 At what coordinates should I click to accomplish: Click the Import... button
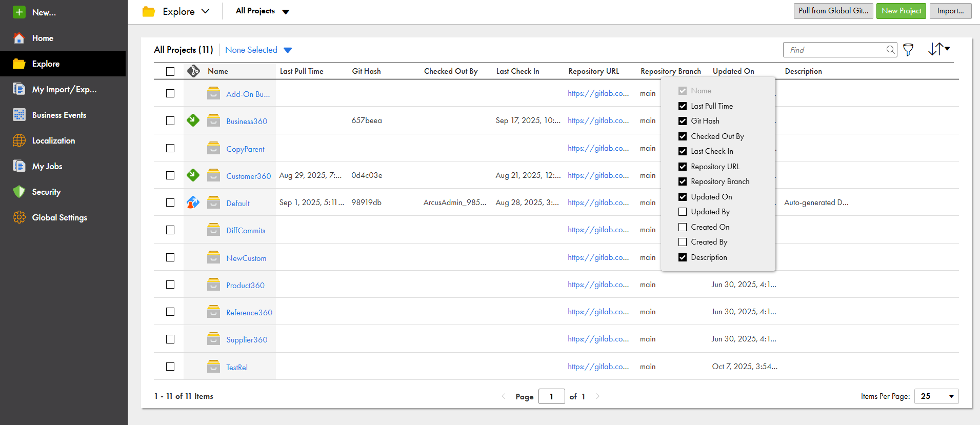[950, 11]
